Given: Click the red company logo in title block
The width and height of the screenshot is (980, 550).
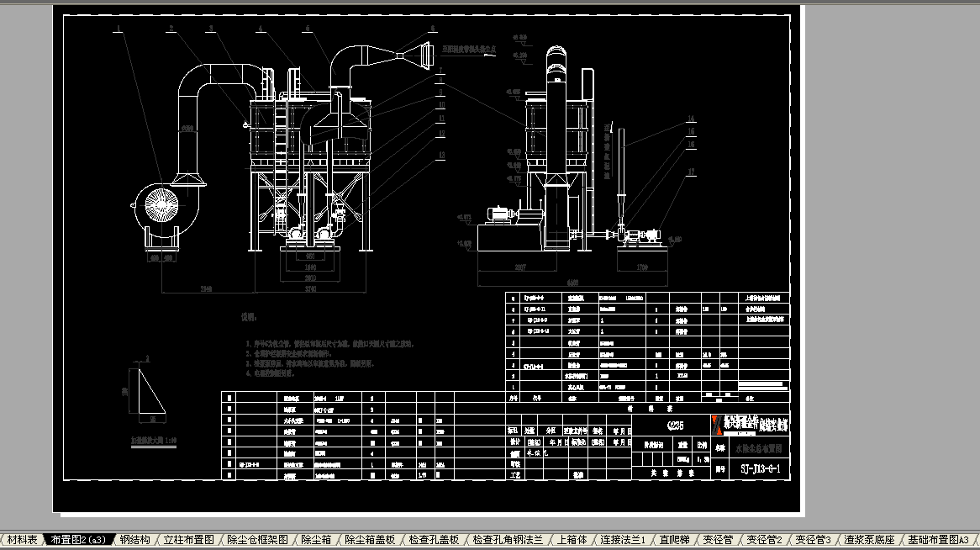Looking at the screenshot, I should (716, 425).
